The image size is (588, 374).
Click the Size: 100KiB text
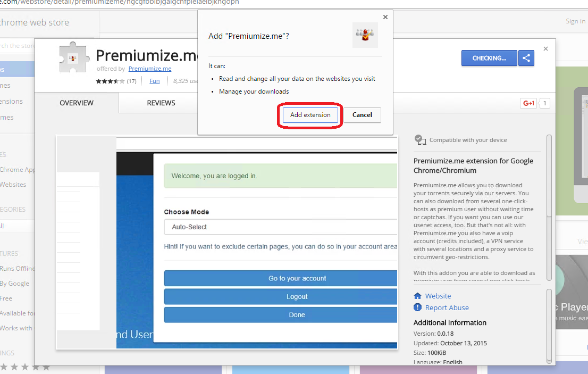[x=430, y=353]
